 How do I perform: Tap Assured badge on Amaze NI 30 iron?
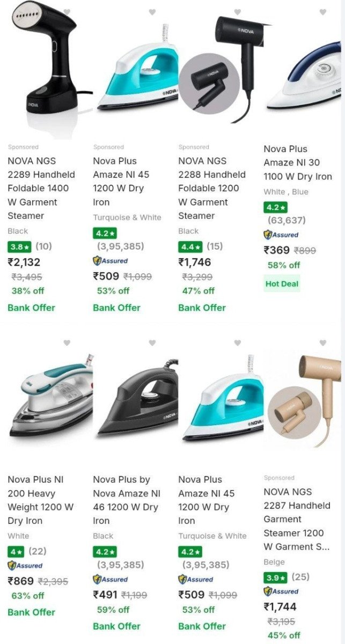[281, 235]
